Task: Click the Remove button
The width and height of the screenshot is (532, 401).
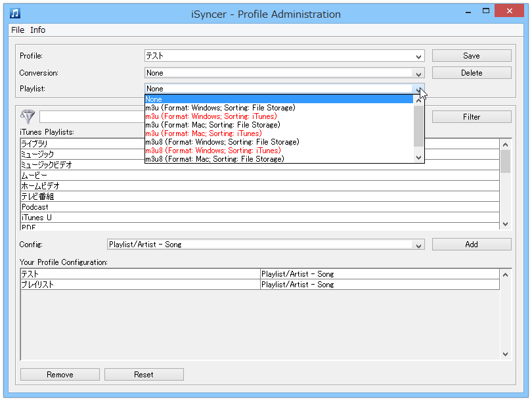Action: (x=60, y=375)
